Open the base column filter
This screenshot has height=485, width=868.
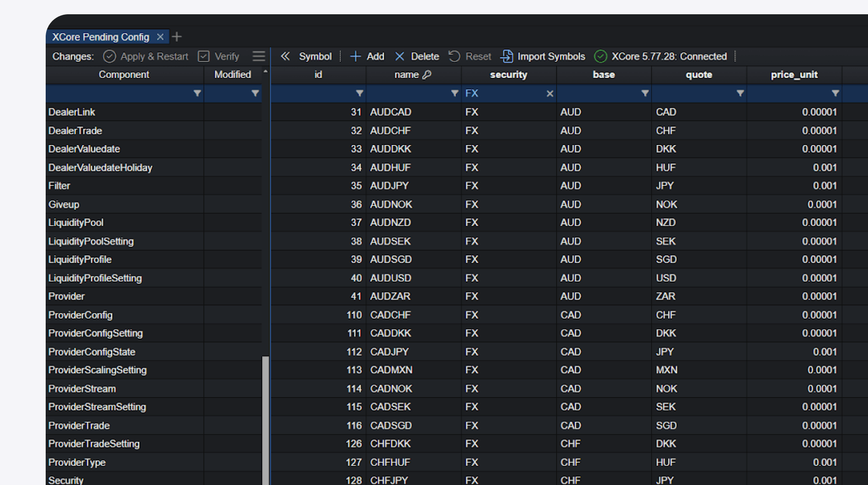pos(645,93)
